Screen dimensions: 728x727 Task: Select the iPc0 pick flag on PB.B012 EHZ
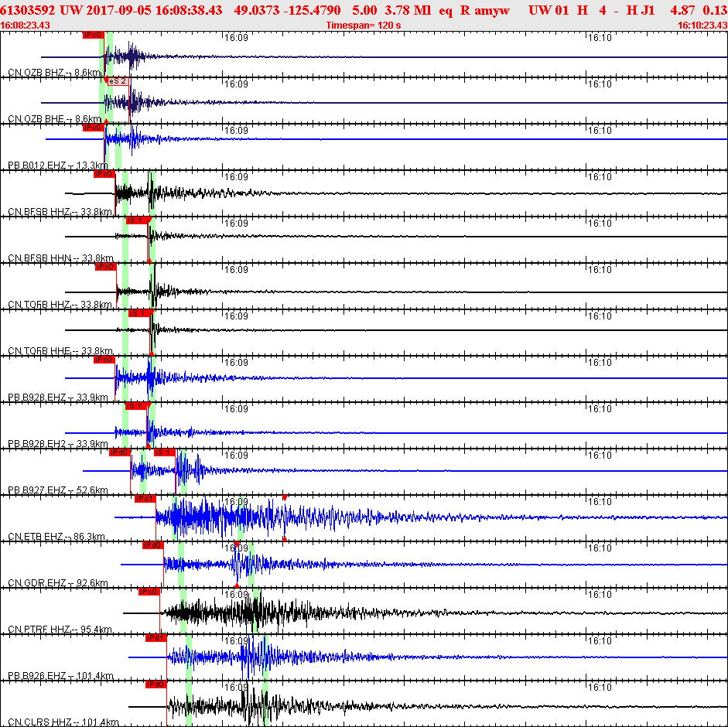click(x=93, y=128)
